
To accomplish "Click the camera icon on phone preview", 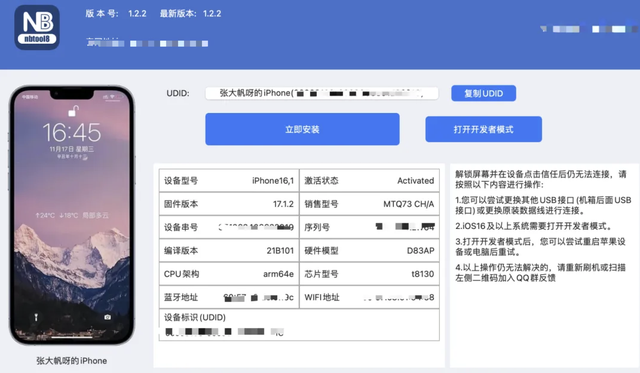I will (x=107, y=317).
